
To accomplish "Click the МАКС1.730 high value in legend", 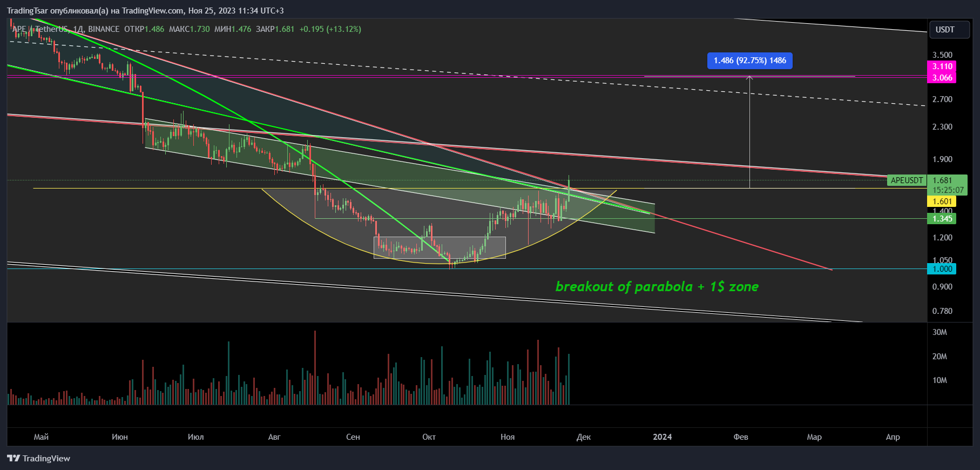I will coord(189,29).
